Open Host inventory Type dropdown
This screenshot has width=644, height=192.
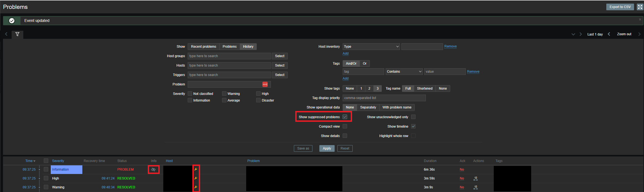371,47
